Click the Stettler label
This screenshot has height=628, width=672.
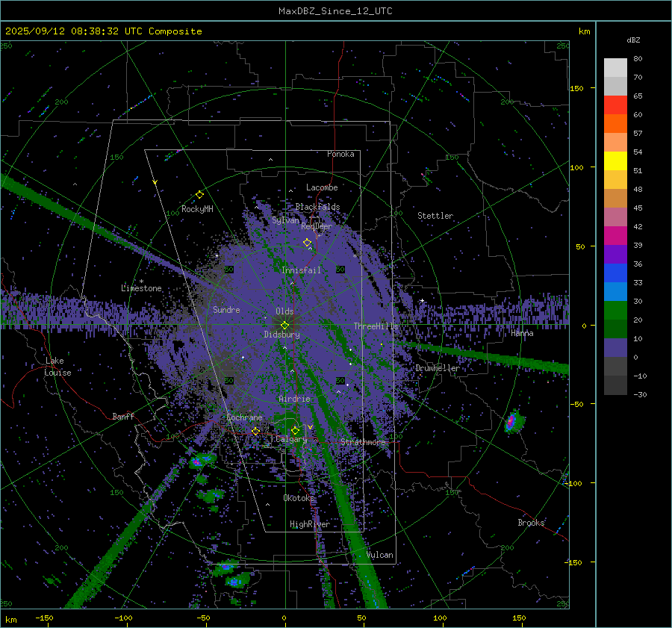435,216
